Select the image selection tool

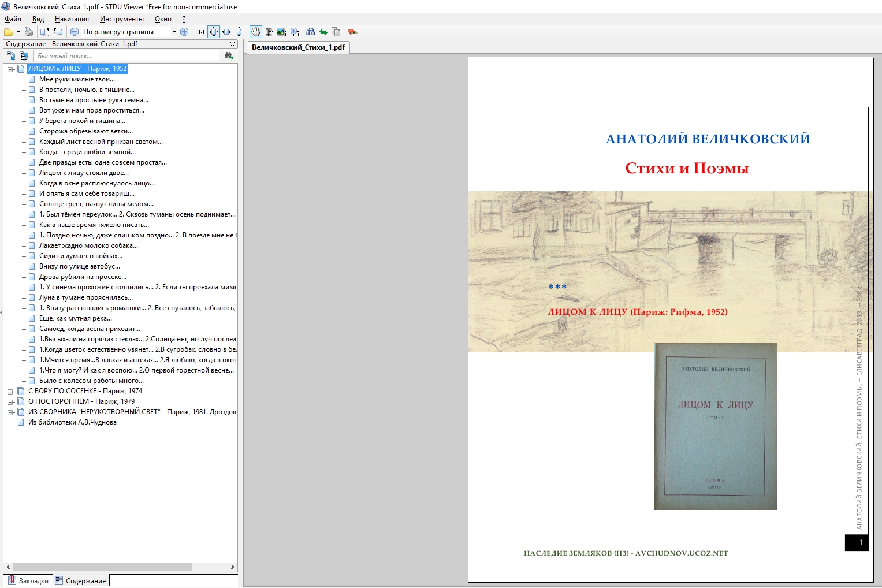coord(281,32)
